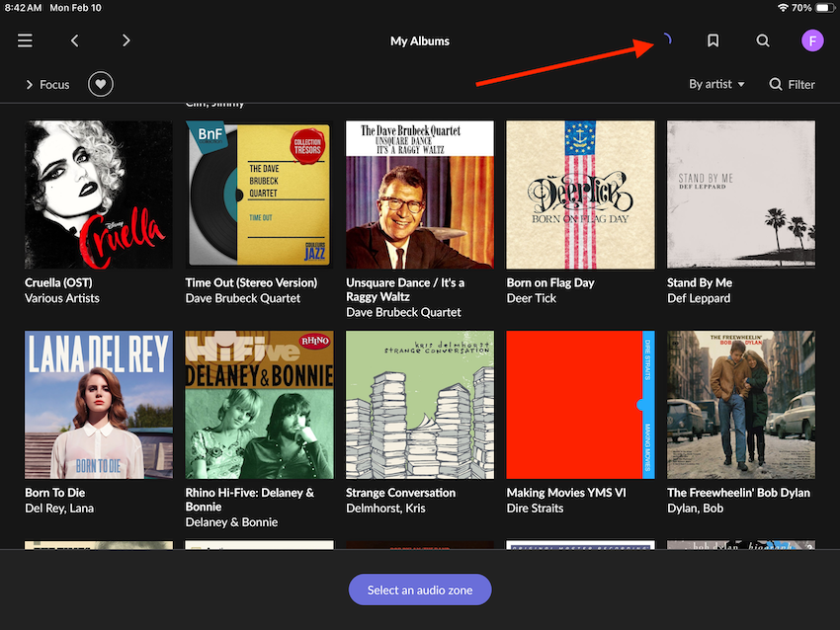Toggle the heart favorites filter
Screen dimensions: 840x630
tap(101, 84)
